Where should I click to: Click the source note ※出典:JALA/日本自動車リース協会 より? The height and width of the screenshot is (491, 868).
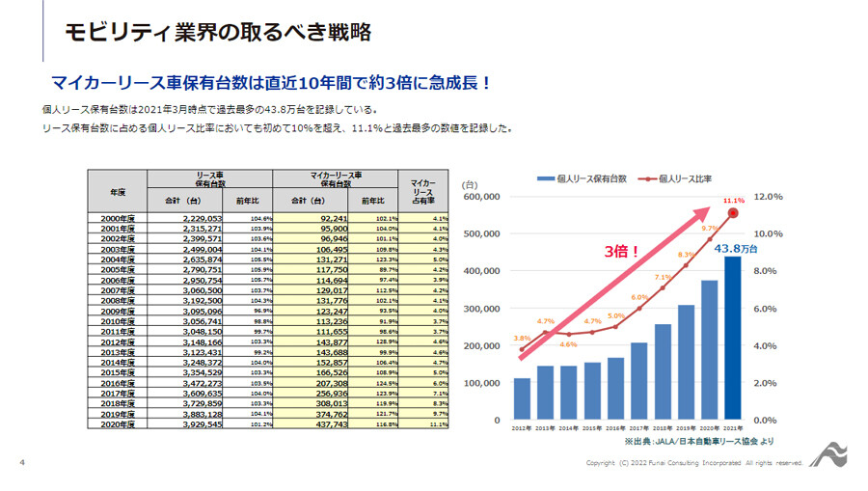coord(699,441)
